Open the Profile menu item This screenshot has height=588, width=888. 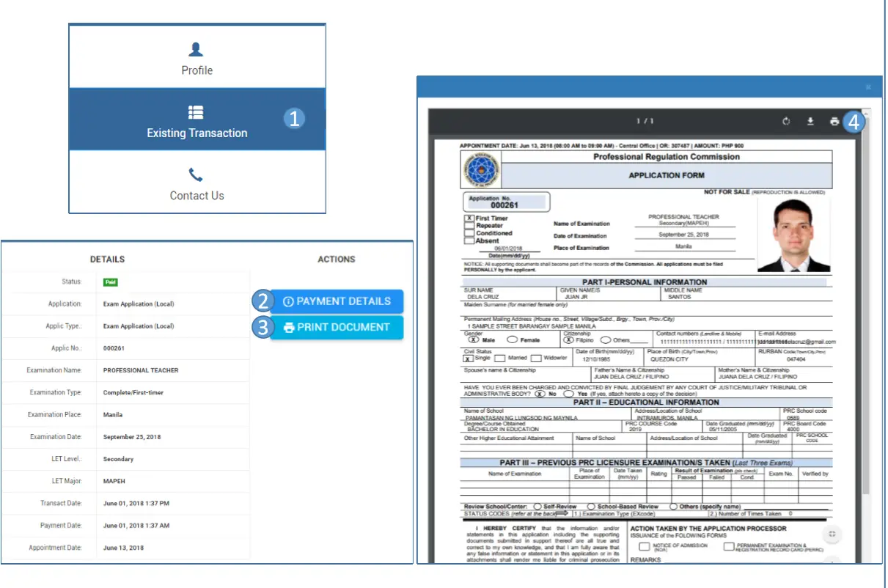click(197, 56)
